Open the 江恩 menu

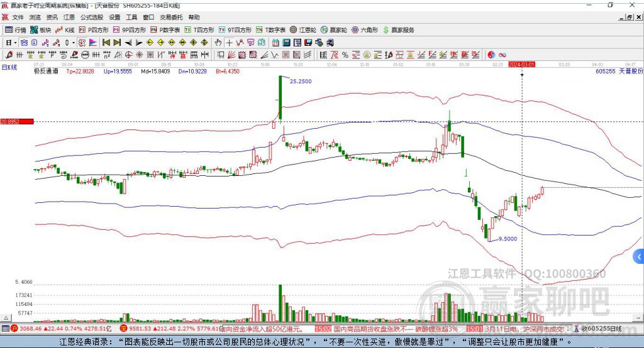69,17
